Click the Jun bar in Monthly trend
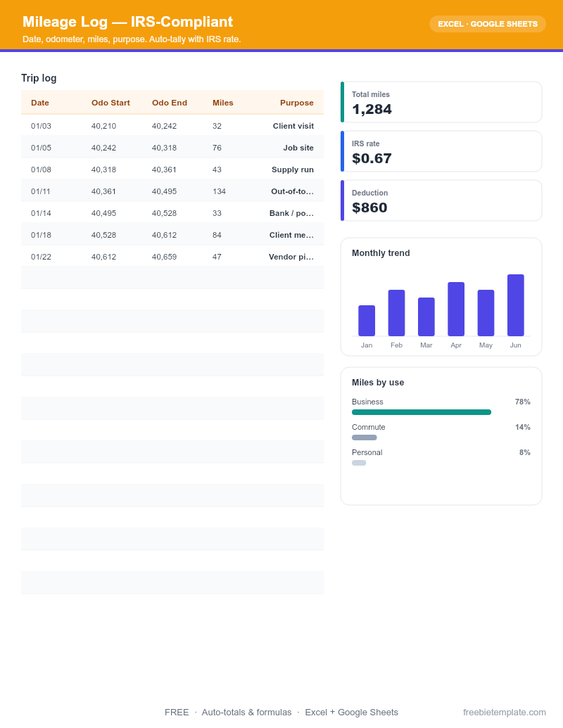The height and width of the screenshot is (728, 563). 516,305
